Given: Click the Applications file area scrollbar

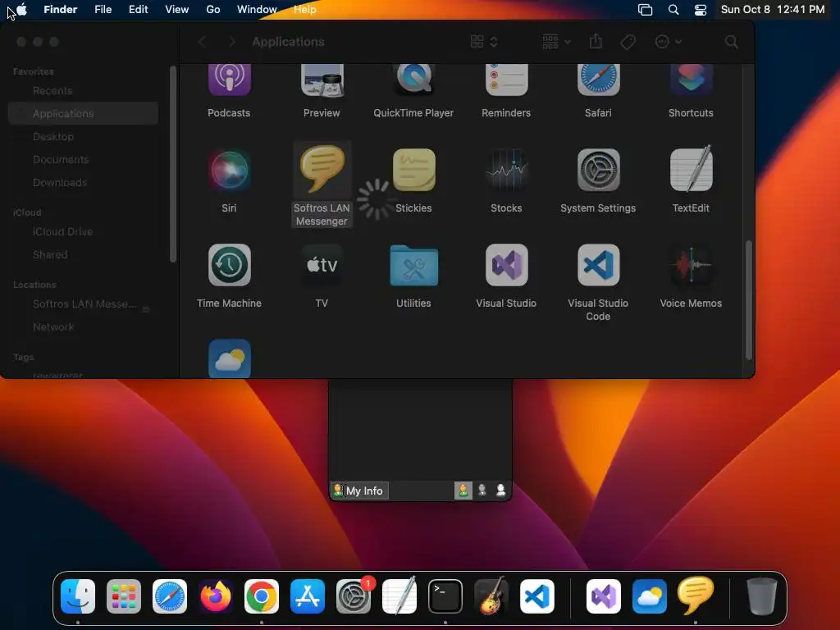Looking at the screenshot, I should (748, 300).
